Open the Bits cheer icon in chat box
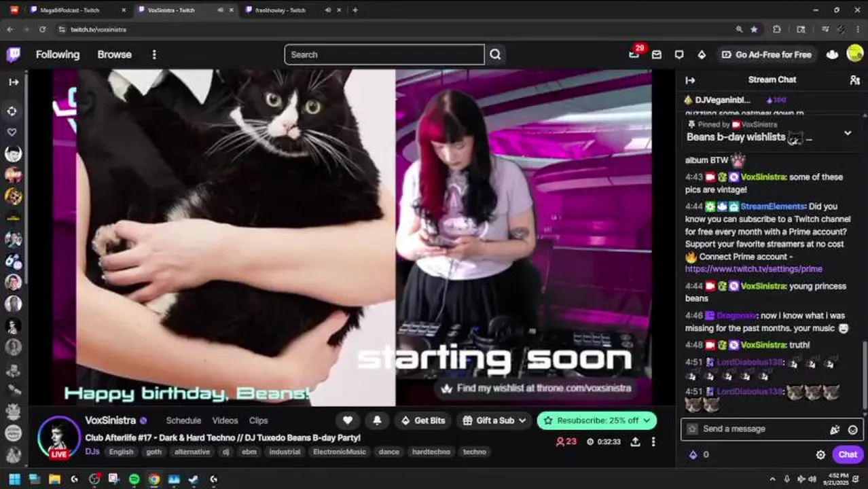868x489 pixels. (x=835, y=429)
